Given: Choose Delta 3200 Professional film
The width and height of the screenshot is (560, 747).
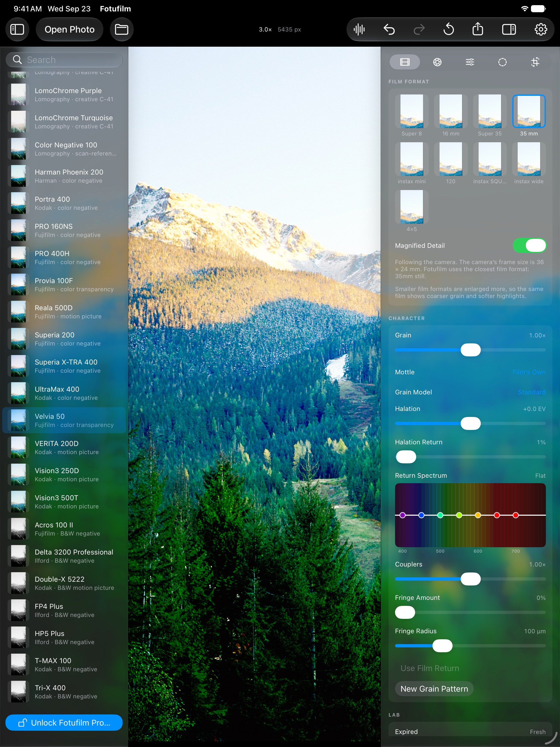Looking at the screenshot, I should pos(64,556).
